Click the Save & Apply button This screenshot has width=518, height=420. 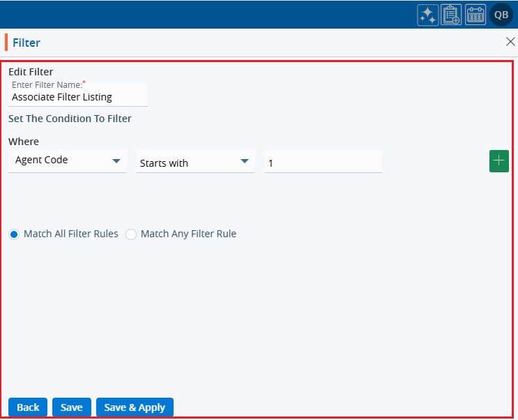135,407
